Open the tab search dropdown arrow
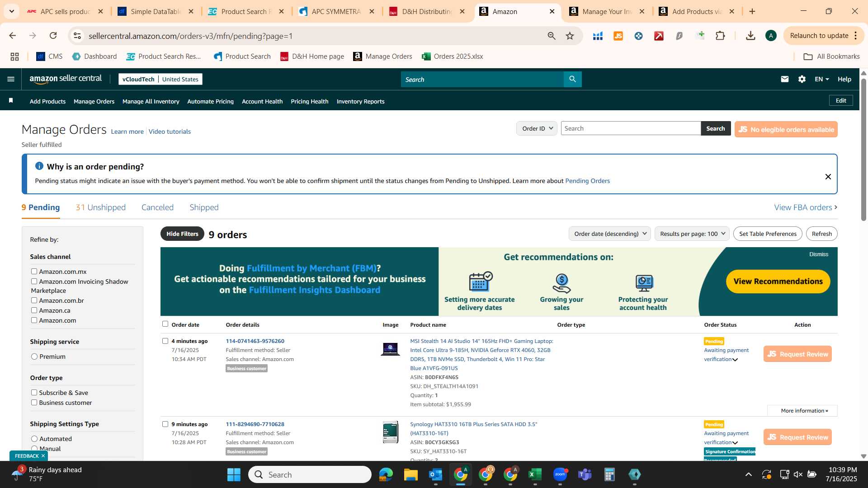Image resolution: width=868 pixels, height=488 pixels. click(x=11, y=11)
